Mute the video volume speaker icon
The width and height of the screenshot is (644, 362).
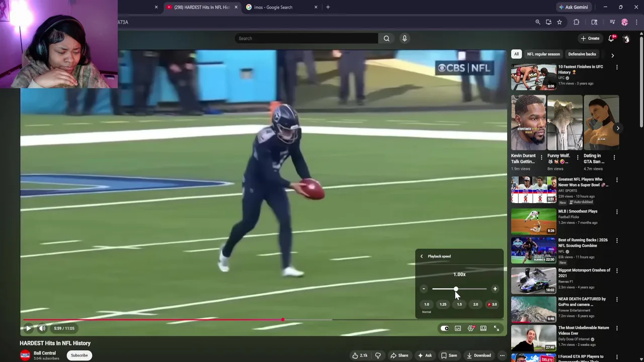coord(42,328)
